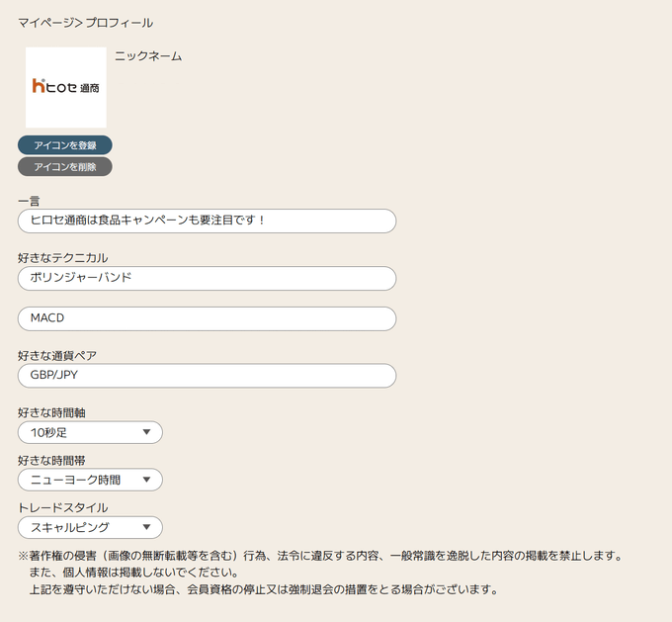Click the 好きなテクニカル label
This screenshot has height=622, width=672.
62,258
